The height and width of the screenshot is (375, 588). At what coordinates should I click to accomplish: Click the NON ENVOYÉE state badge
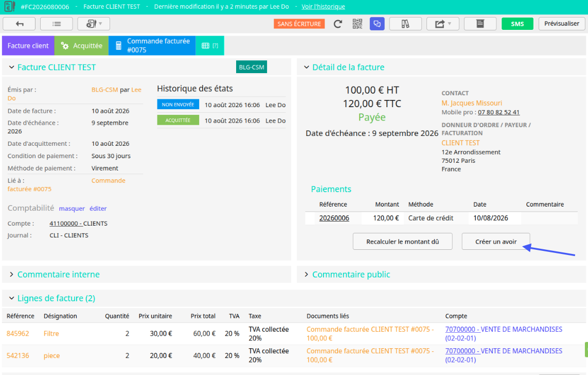178,105
